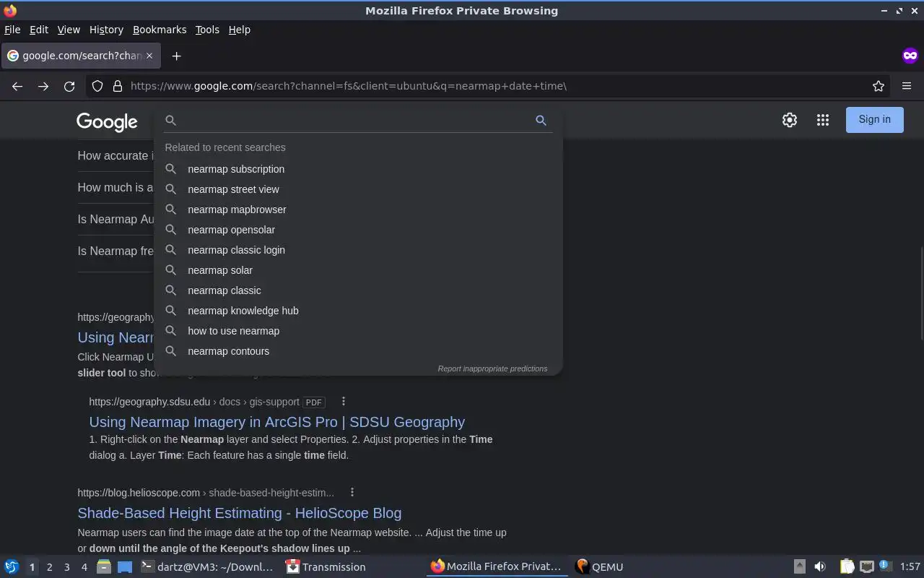924x578 pixels.
Task: Switch to workspace 4 in taskbar
Action: coord(84,567)
